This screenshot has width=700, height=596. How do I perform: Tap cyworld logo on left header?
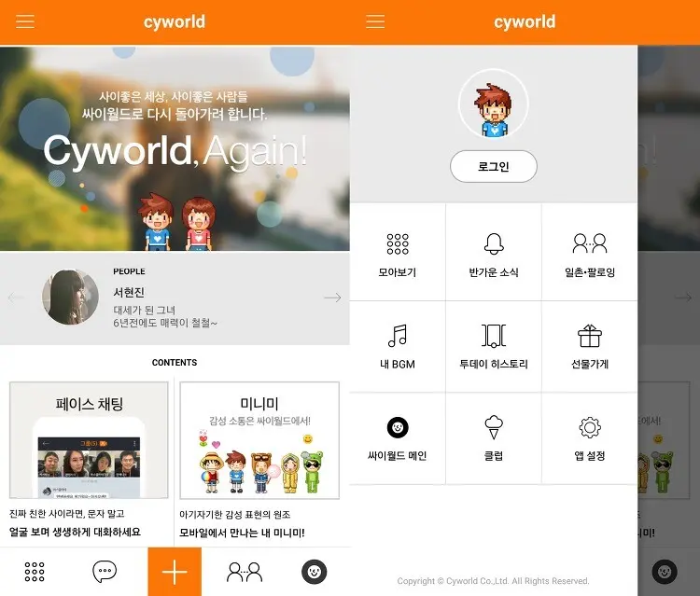pyautogui.click(x=175, y=21)
